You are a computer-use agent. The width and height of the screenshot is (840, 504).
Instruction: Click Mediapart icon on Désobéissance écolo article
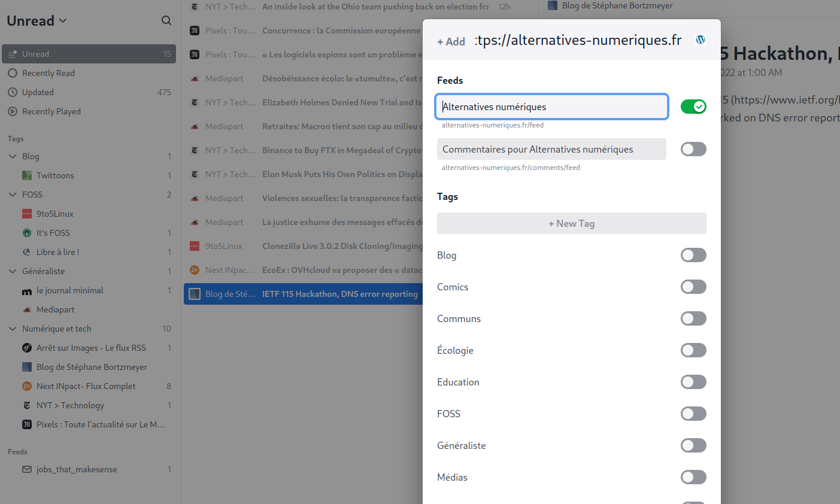click(195, 78)
